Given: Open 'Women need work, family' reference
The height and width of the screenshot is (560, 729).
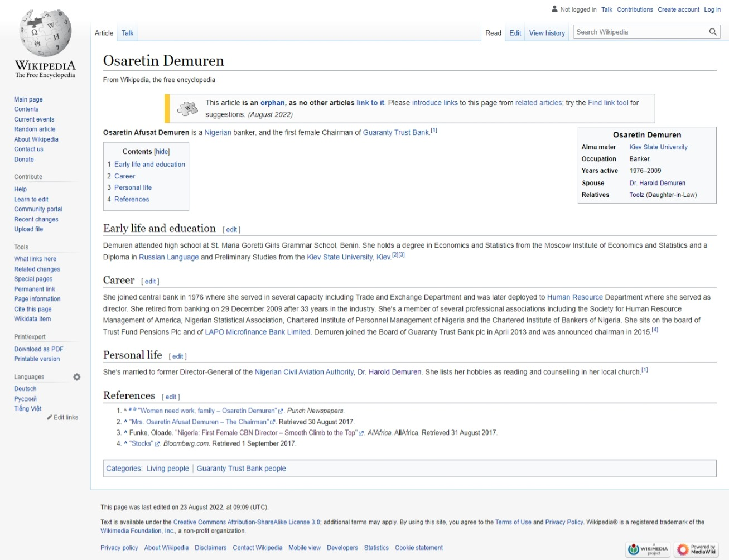Looking at the screenshot, I should coord(209,411).
